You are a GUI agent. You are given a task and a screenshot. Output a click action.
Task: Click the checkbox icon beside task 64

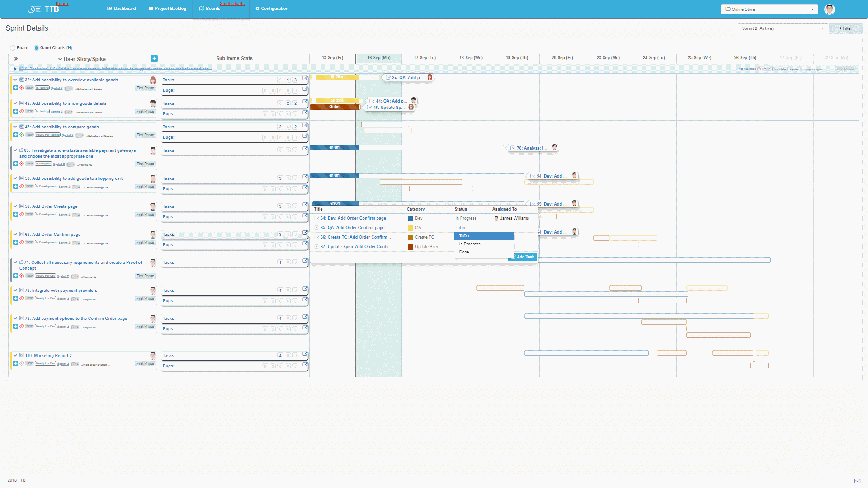(316, 218)
